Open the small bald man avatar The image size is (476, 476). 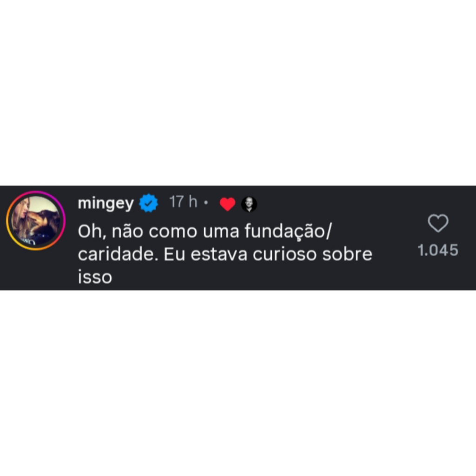(x=249, y=204)
